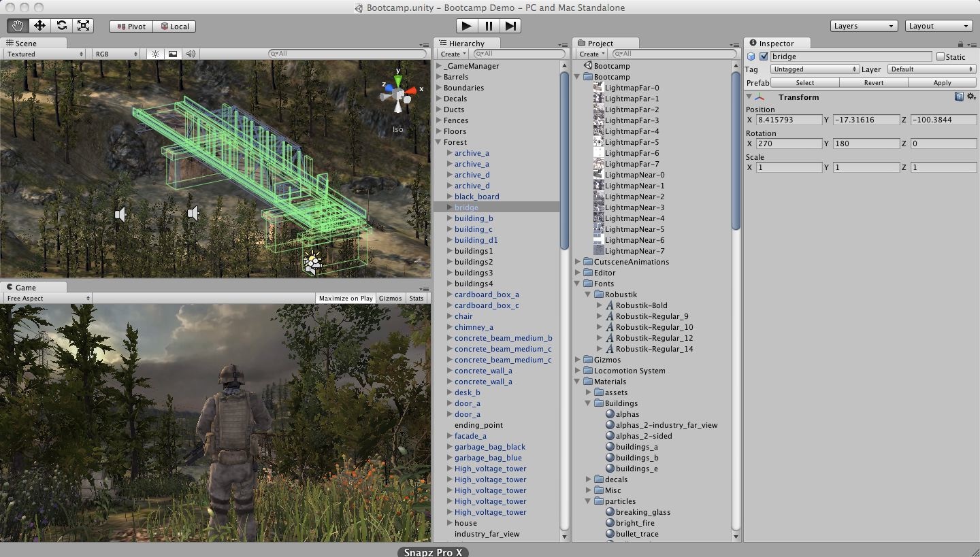Toggle Maximize on Play
This screenshot has height=557, width=980.
tap(346, 298)
